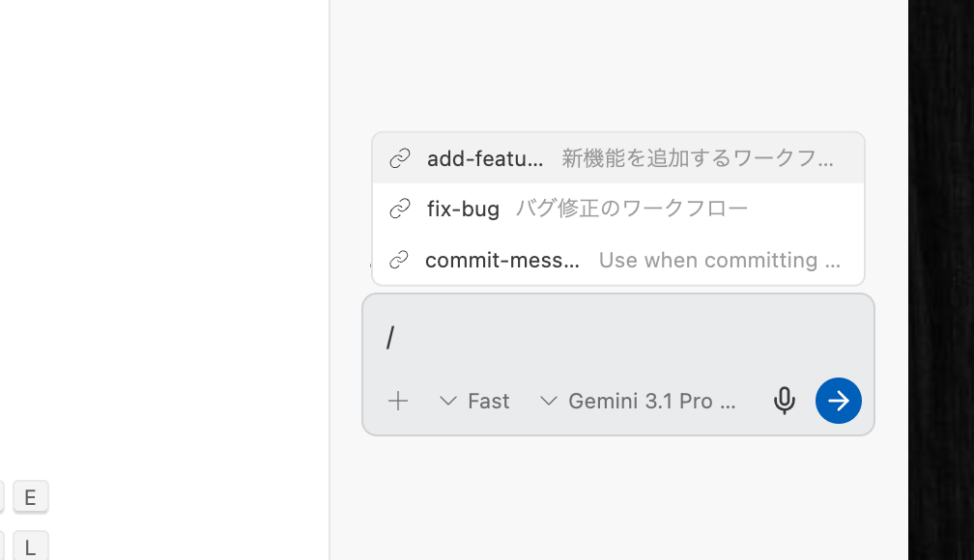Click the Gemini 3.1 Pro model name
The image size is (974, 560).
point(651,401)
